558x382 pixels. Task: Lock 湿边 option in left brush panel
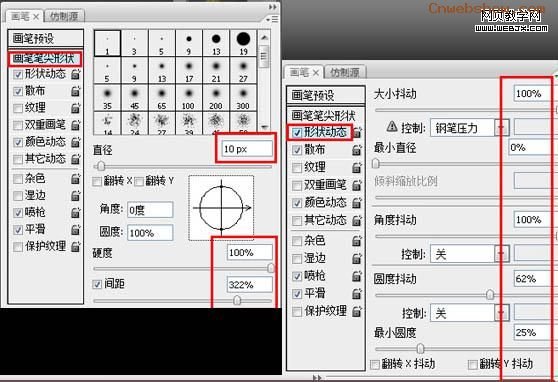tap(75, 195)
